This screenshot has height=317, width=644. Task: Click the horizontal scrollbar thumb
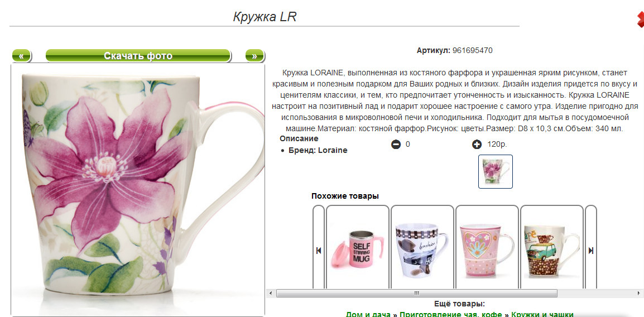[x=417, y=293]
